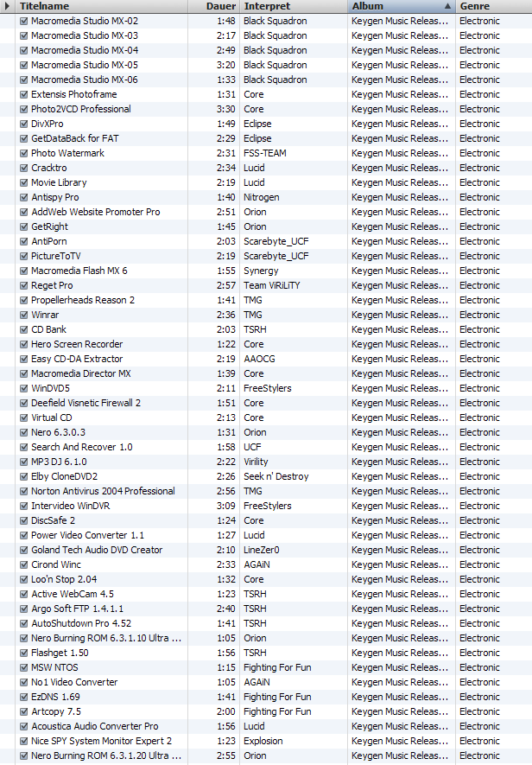Select the Propellerheads Reason 2 track
Image resolution: width=532 pixels, height=765 pixels.
pos(83,300)
